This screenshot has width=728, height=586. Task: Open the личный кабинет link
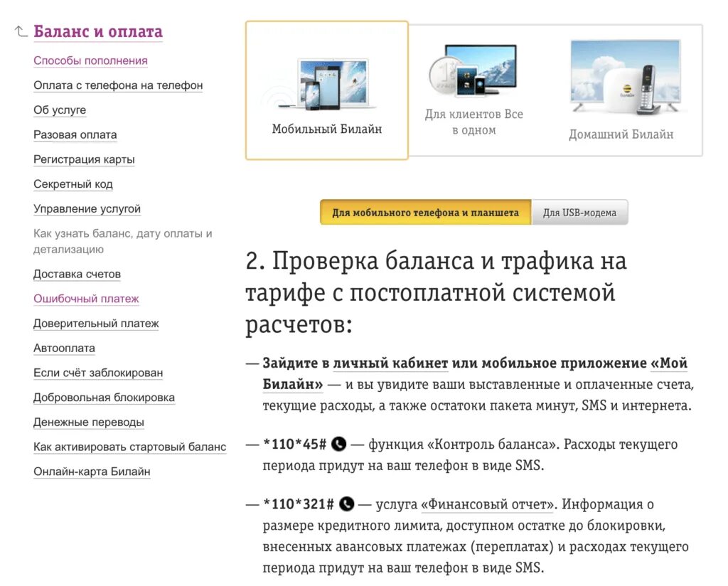(390, 363)
